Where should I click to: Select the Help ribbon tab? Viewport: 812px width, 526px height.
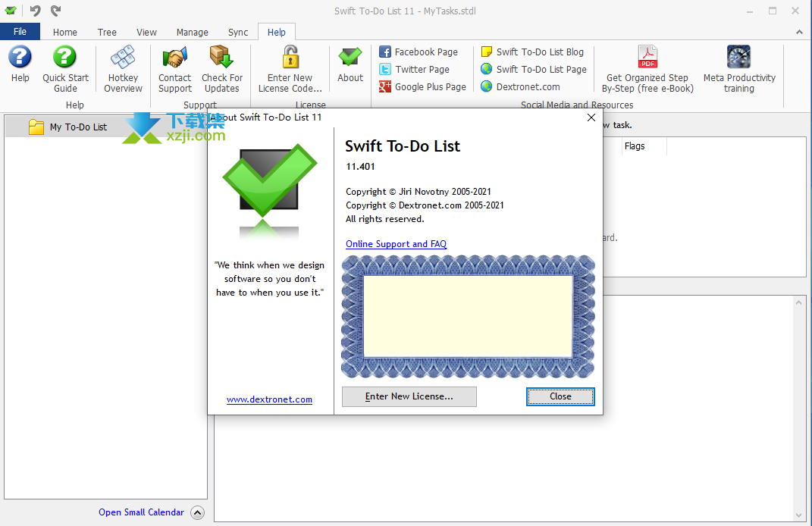[x=277, y=32]
